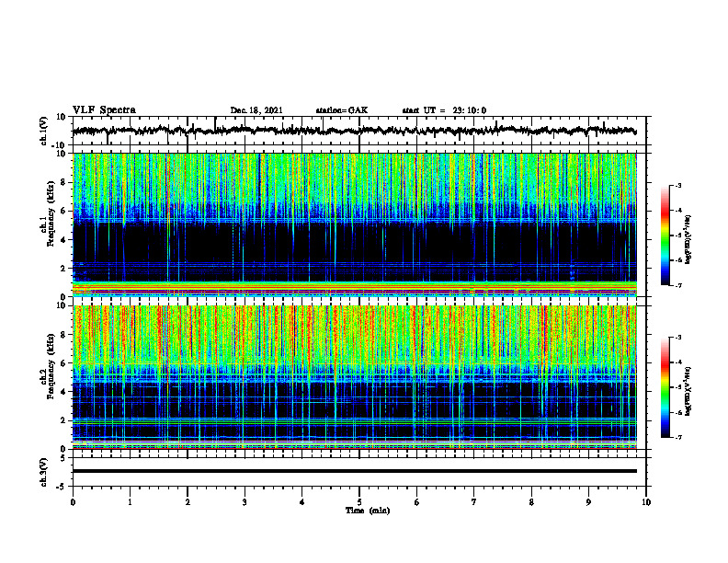Click the "VLF Spectra" plot title
The image size is (728, 563).
(x=104, y=110)
